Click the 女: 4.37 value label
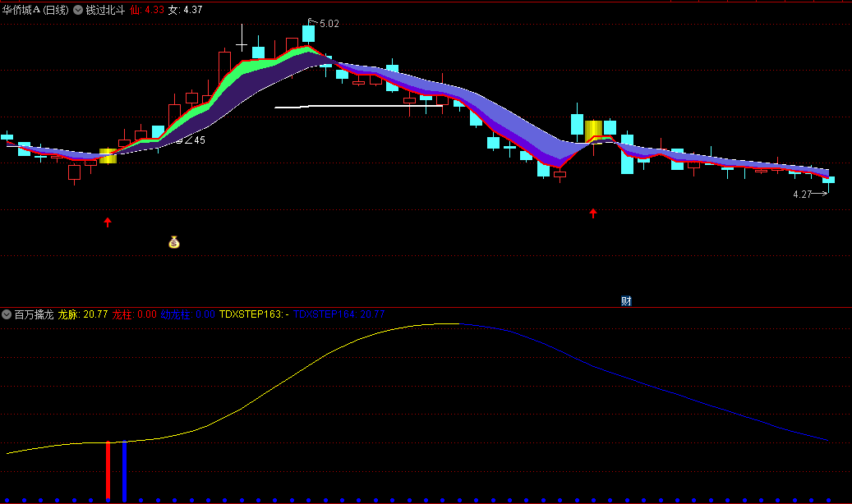This screenshot has width=852, height=504. tap(186, 10)
